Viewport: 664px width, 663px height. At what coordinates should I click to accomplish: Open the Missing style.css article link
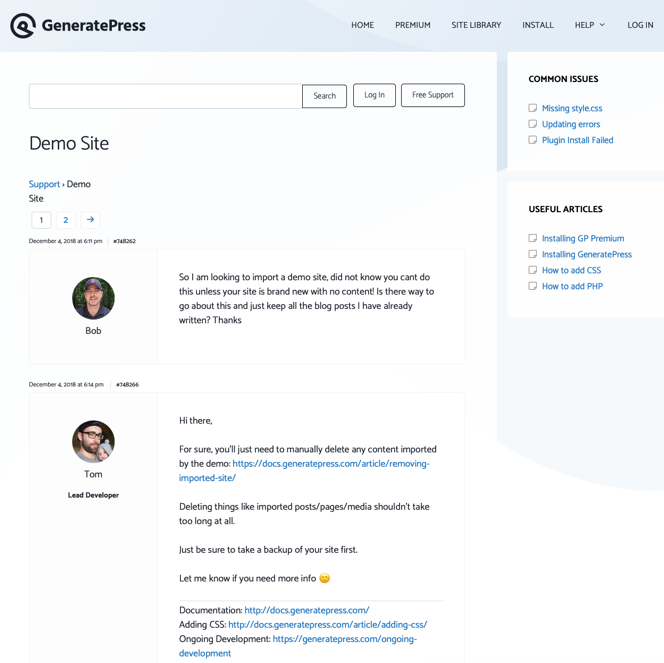572,108
